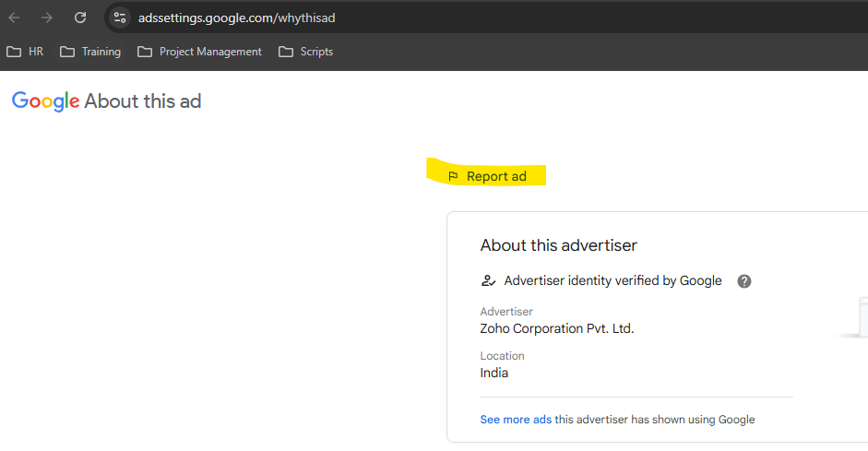The height and width of the screenshot is (451, 868).
Task: Click the Zoho Corporation Pvt. Ltd. name
Action: [556, 328]
